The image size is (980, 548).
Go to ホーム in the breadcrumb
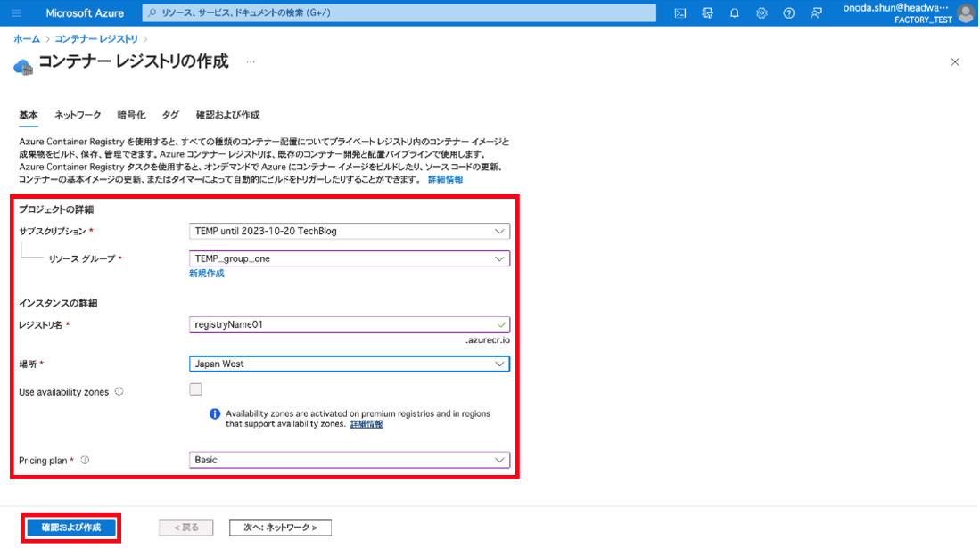pyautogui.click(x=27, y=38)
